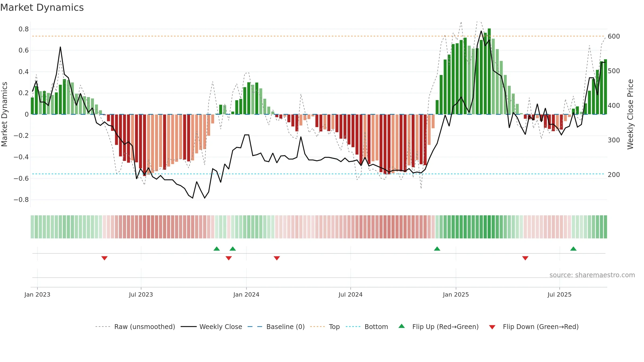This screenshot has width=644, height=362.
Task: Click the Jul 2024 x-axis label
Action: 350,294
